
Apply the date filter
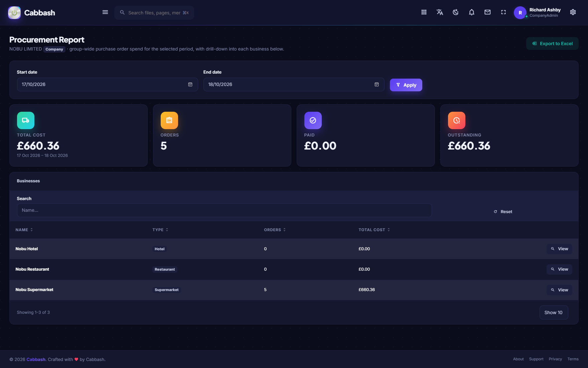tap(406, 85)
